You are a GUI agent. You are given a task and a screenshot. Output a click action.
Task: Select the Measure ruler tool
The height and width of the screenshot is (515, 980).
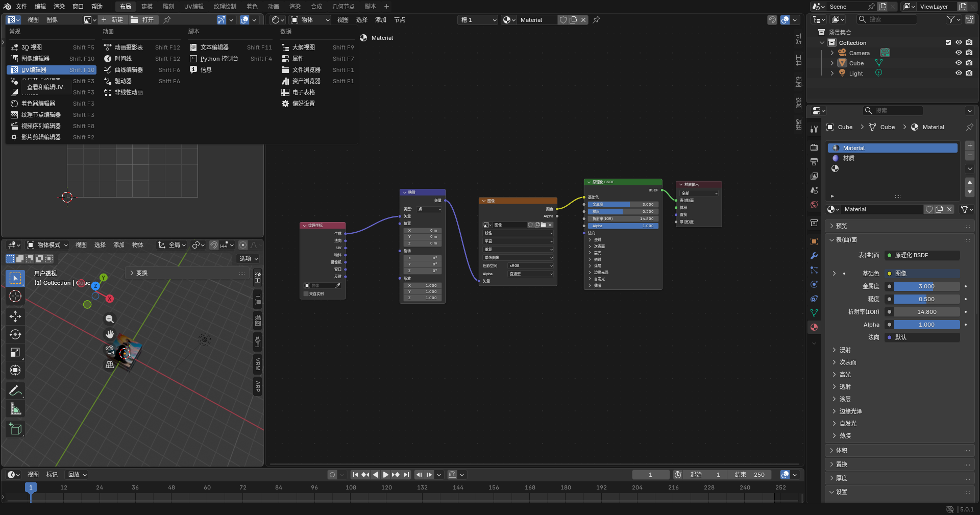point(15,408)
